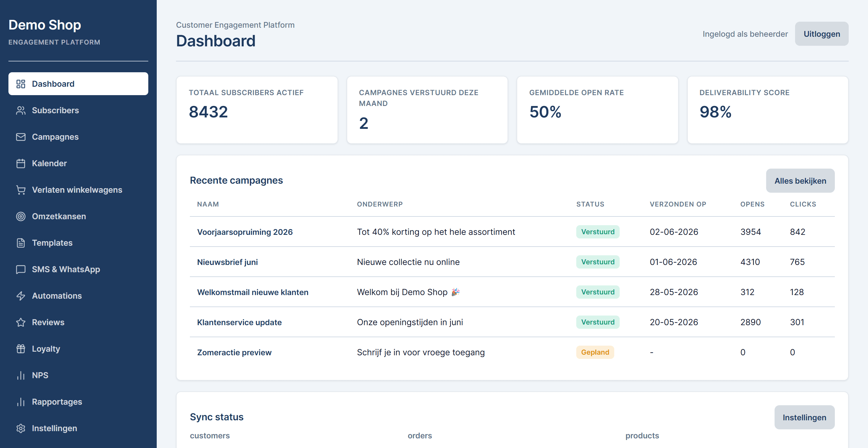Click the Campagnes envelope icon
Image resolution: width=868 pixels, height=448 pixels.
pos(21,137)
